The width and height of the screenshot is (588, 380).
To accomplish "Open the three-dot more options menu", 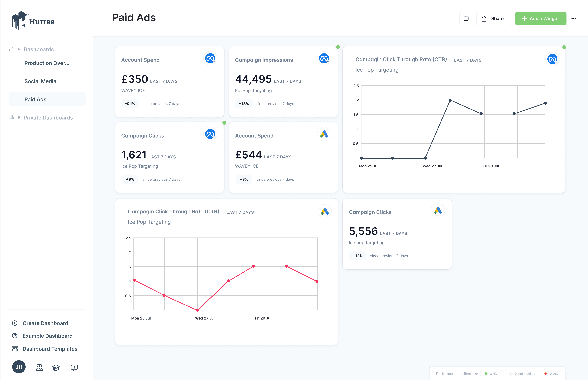I will tap(574, 18).
